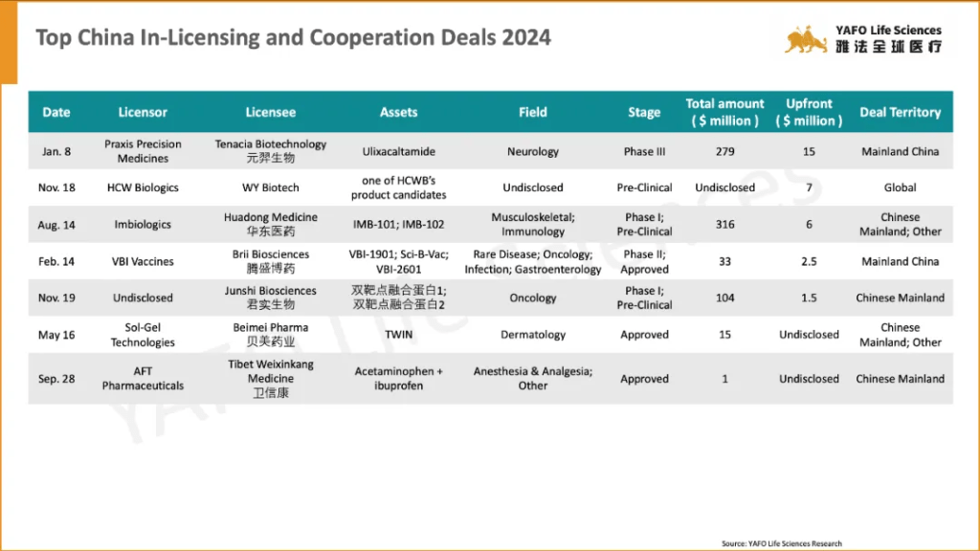Screen dimensions: 980x551
Task: Click the Licensee column header
Action: [x=270, y=112]
